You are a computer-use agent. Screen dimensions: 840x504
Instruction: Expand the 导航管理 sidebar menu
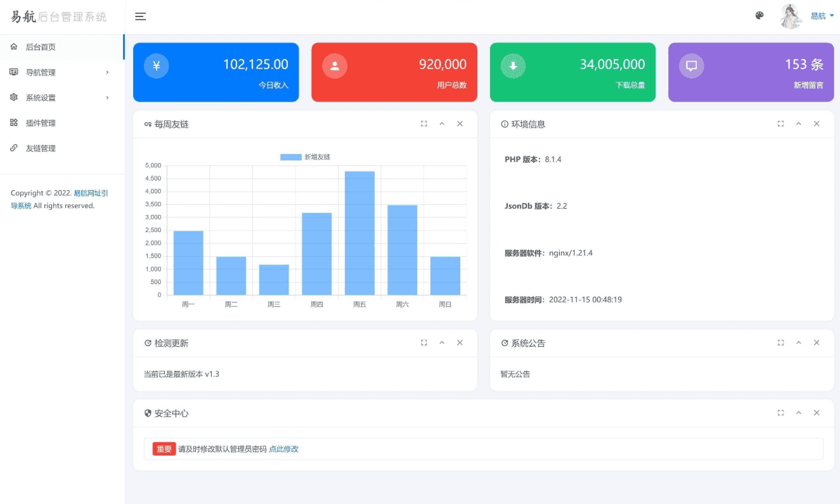pyautogui.click(x=61, y=72)
